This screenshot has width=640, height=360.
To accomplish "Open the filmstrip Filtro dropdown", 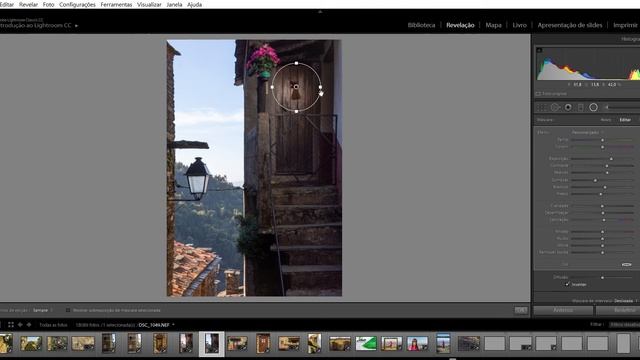I will 624,325.
